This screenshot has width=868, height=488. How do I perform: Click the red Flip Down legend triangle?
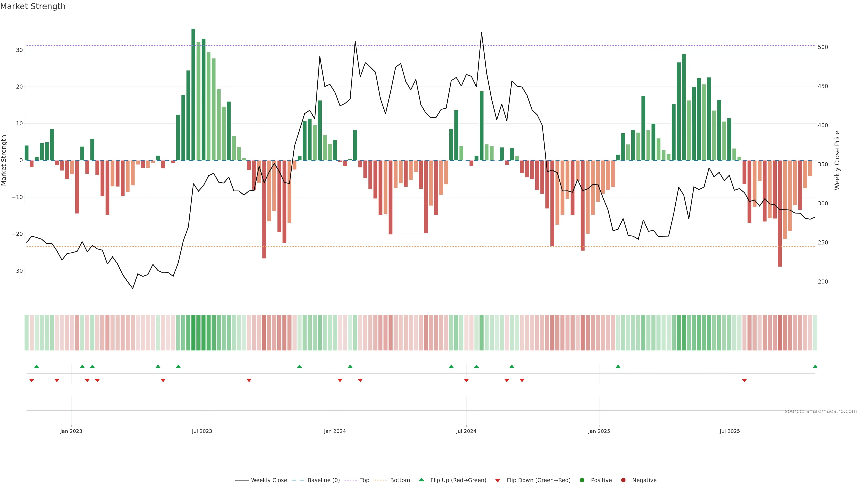(498, 480)
